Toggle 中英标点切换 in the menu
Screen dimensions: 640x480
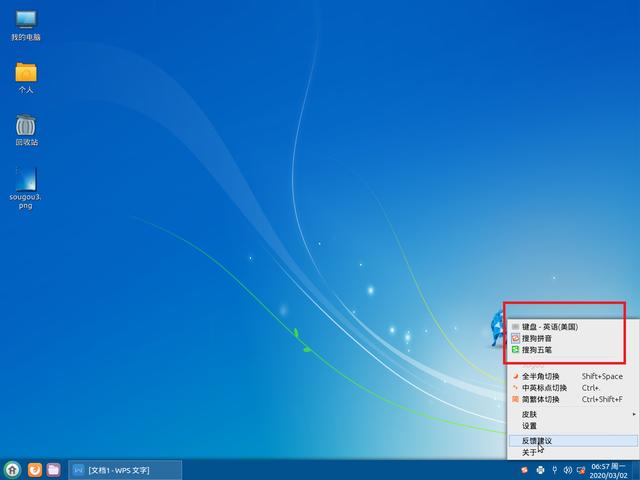click(x=573, y=388)
